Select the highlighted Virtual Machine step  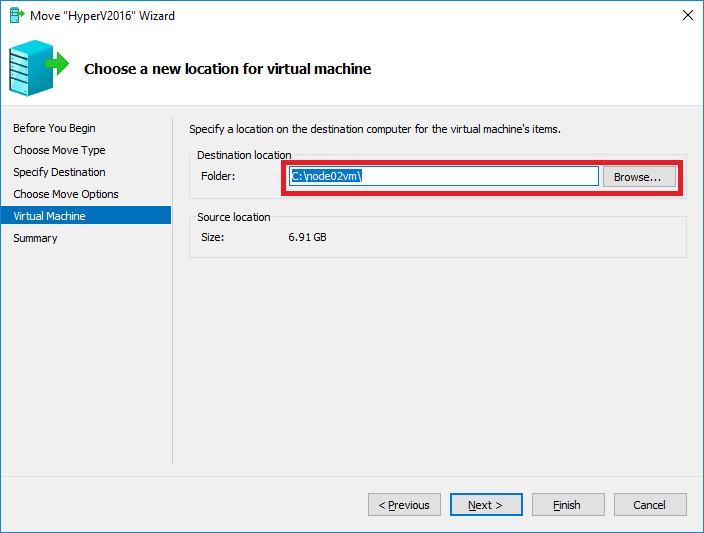86,216
